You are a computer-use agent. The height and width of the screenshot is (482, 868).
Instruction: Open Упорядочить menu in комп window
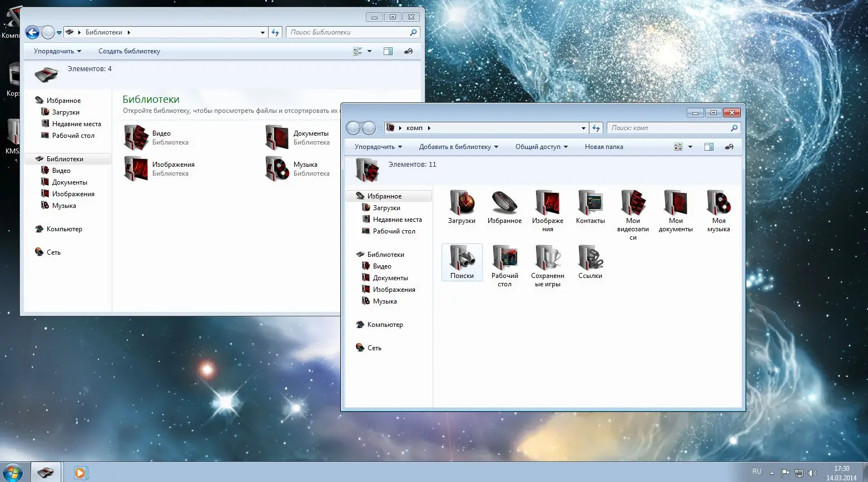[378, 147]
